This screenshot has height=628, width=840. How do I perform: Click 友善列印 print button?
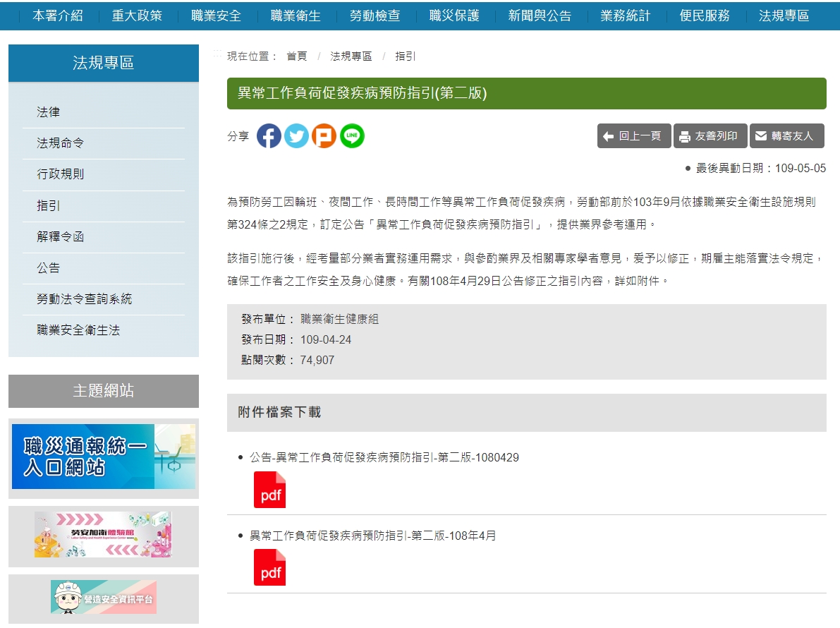[709, 136]
